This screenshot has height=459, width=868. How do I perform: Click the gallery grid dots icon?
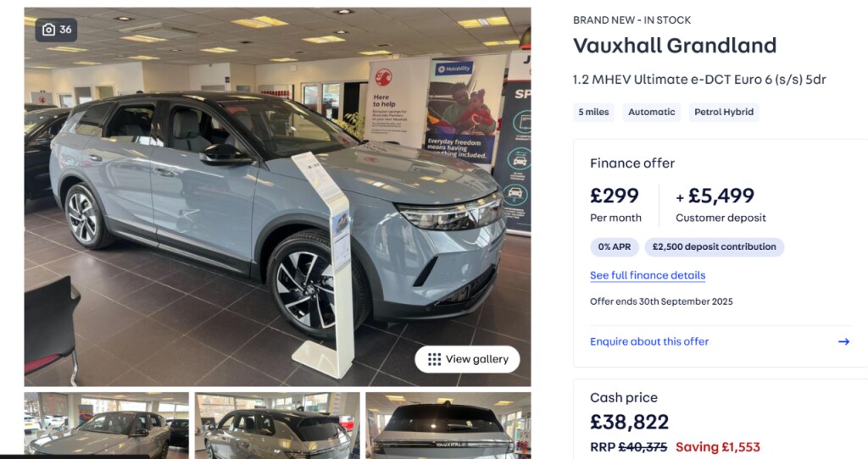coord(435,359)
